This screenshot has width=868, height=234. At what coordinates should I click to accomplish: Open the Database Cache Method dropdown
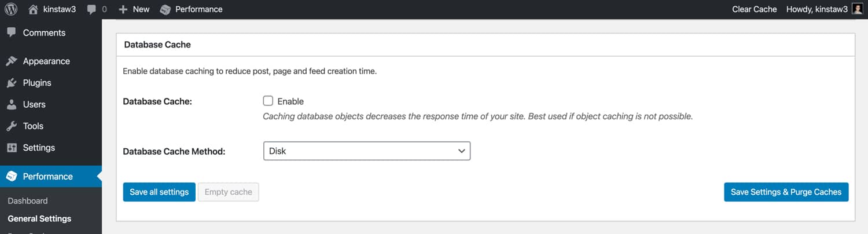[366, 151]
